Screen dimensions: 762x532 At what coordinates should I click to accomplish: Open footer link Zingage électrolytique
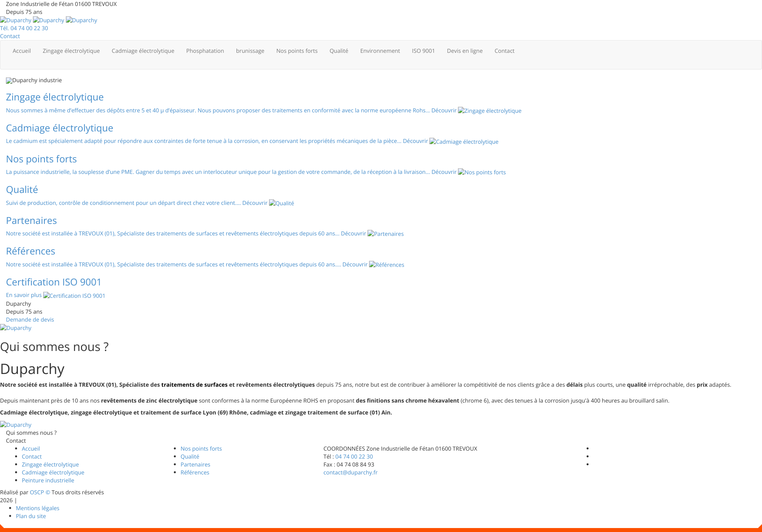(50, 465)
